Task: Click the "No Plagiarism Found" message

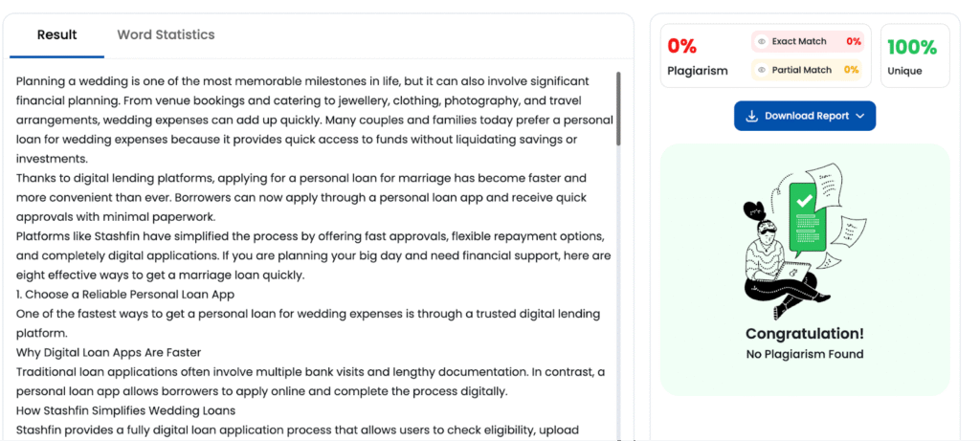Action: pyautogui.click(x=805, y=354)
